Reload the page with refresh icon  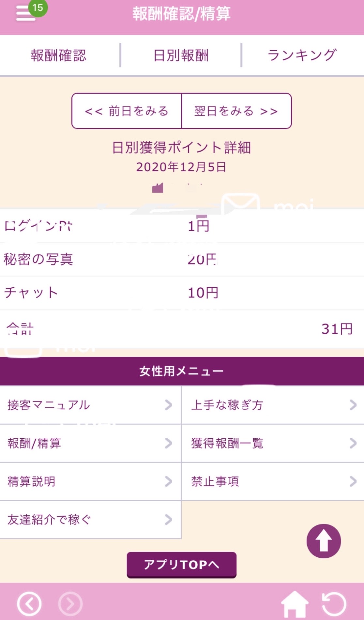coord(334,604)
